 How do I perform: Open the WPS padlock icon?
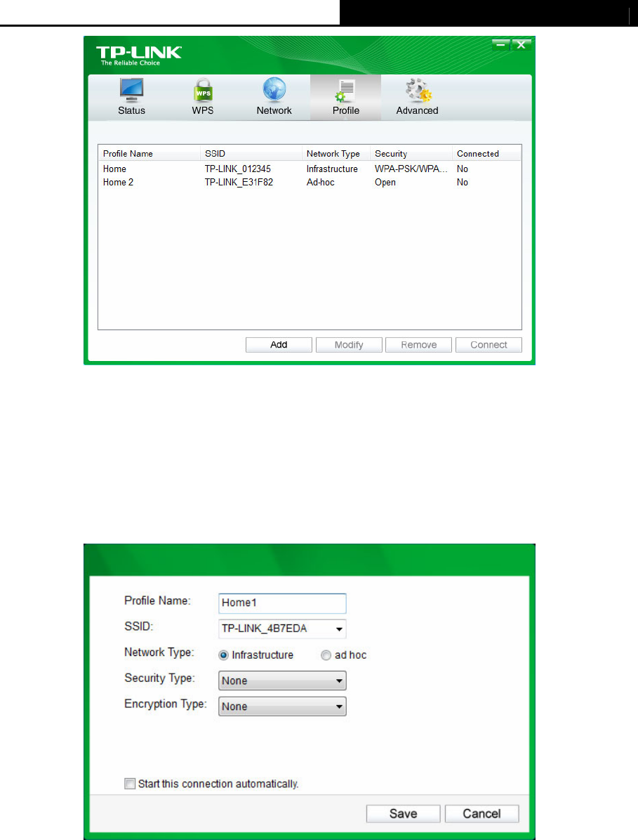click(x=203, y=90)
